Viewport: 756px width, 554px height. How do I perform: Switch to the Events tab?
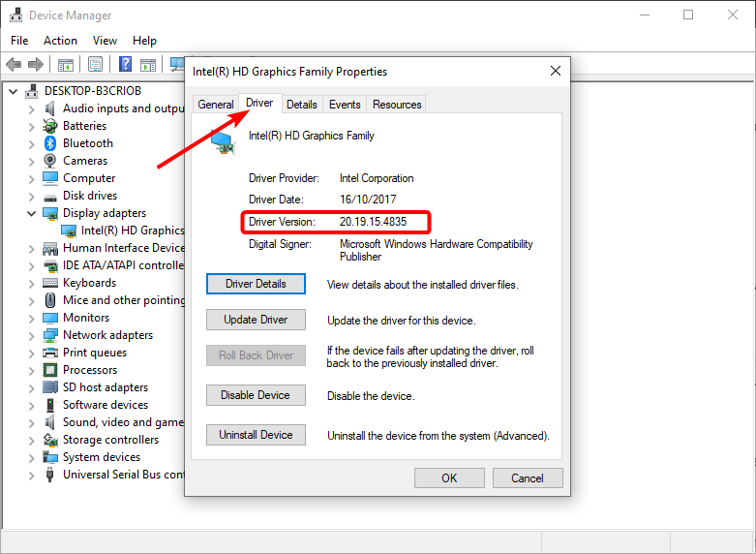(x=345, y=105)
